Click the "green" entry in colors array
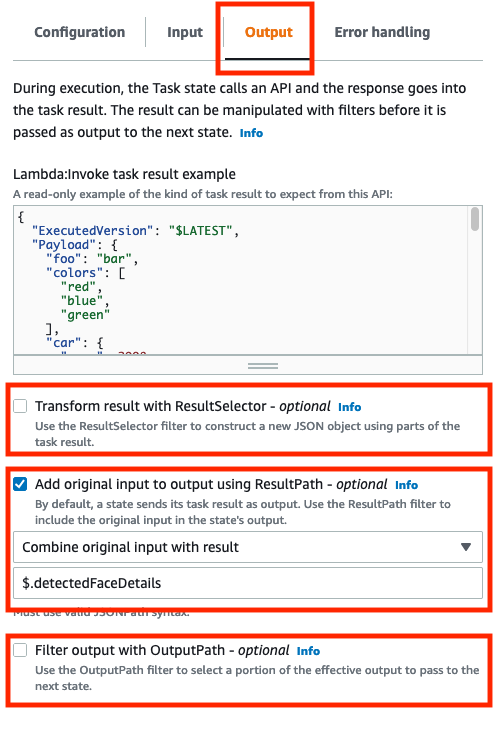 [85, 315]
